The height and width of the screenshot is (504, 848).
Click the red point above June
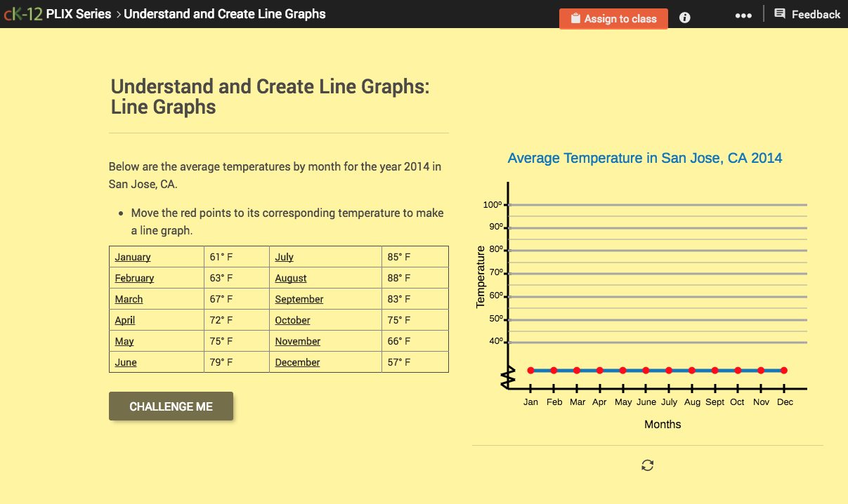click(x=646, y=370)
